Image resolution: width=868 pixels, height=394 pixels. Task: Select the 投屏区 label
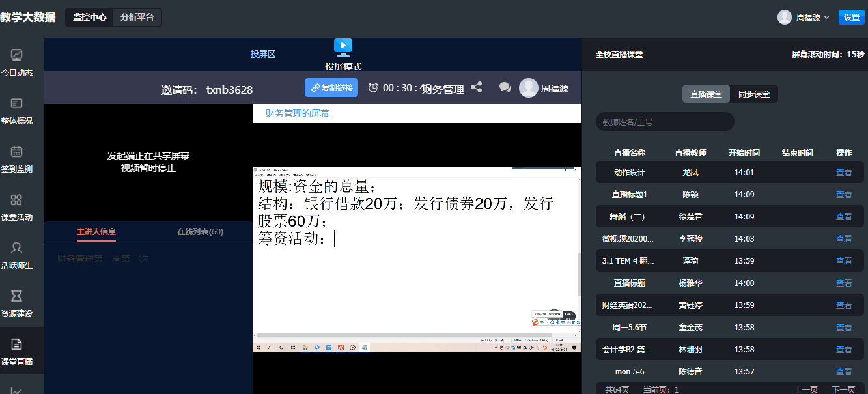point(263,54)
